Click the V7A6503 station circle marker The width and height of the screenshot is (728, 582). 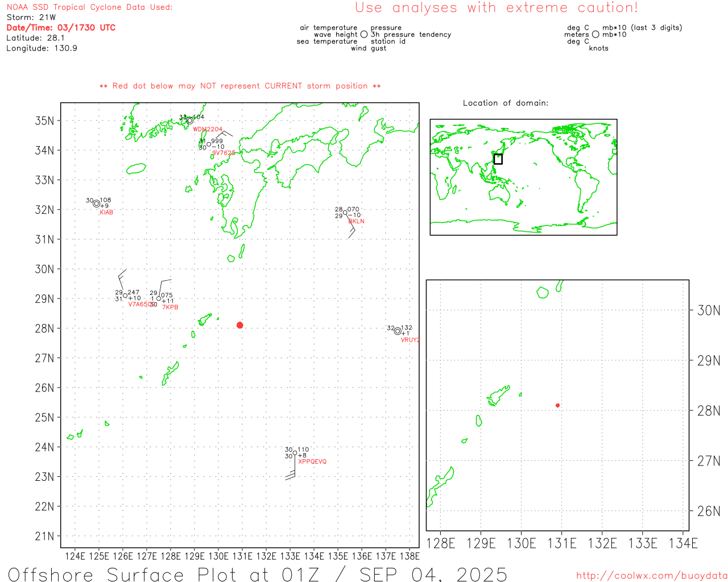[x=125, y=296]
